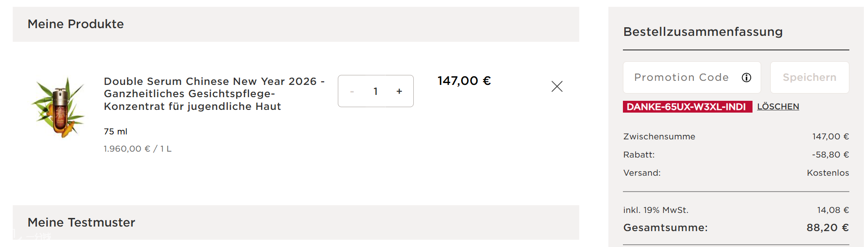Viewport: 868px width, 247px height.
Task: Click the LÖSCHEN link to remove the code
Action: tap(778, 107)
